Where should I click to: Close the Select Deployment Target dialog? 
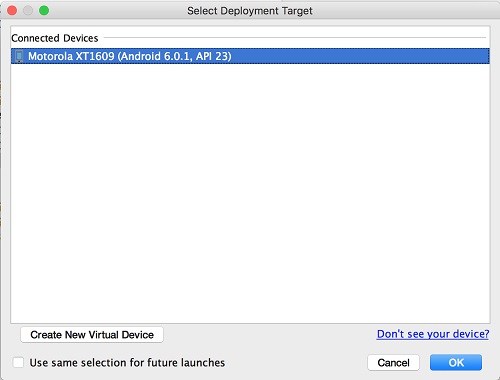pyautogui.click(x=12, y=11)
